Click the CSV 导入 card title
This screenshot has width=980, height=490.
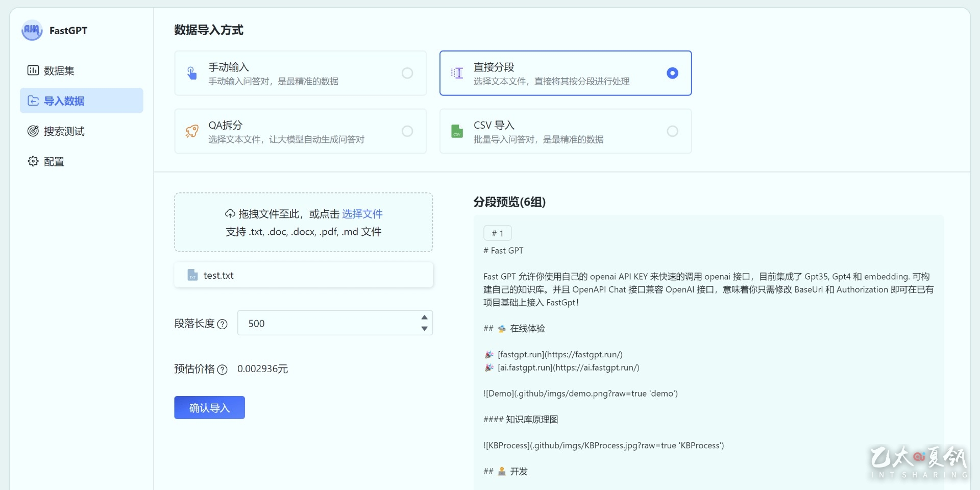tap(494, 125)
